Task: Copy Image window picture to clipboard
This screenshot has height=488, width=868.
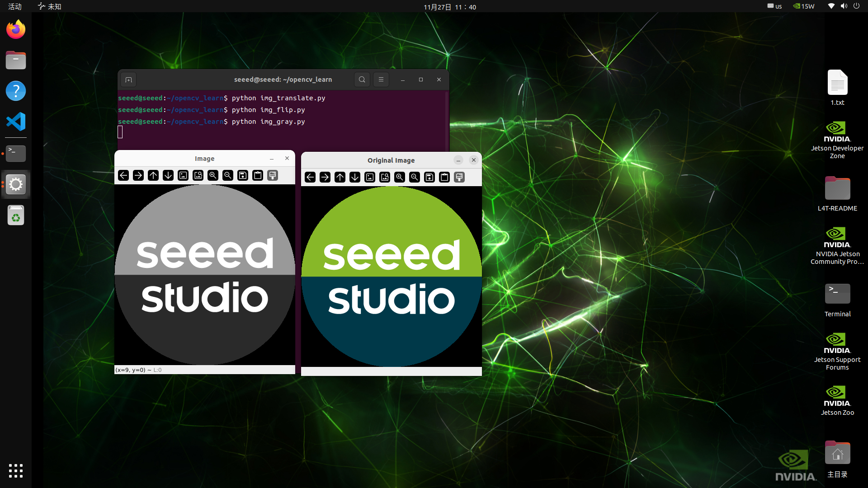Action: [x=258, y=175]
